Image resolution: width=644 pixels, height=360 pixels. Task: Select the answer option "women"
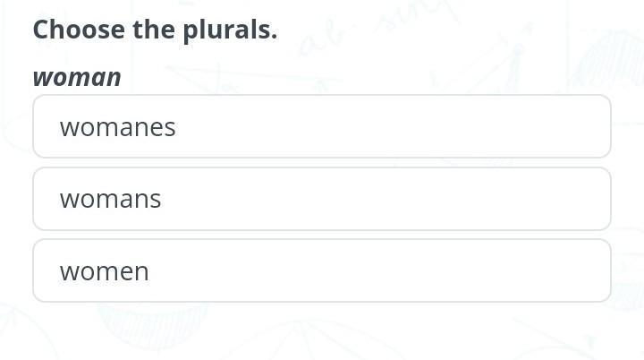(x=322, y=270)
